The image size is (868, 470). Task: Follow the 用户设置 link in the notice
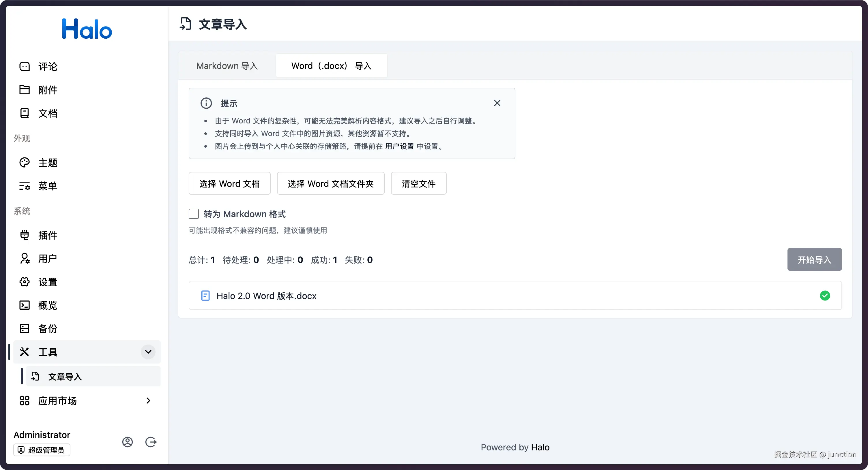tap(399, 146)
